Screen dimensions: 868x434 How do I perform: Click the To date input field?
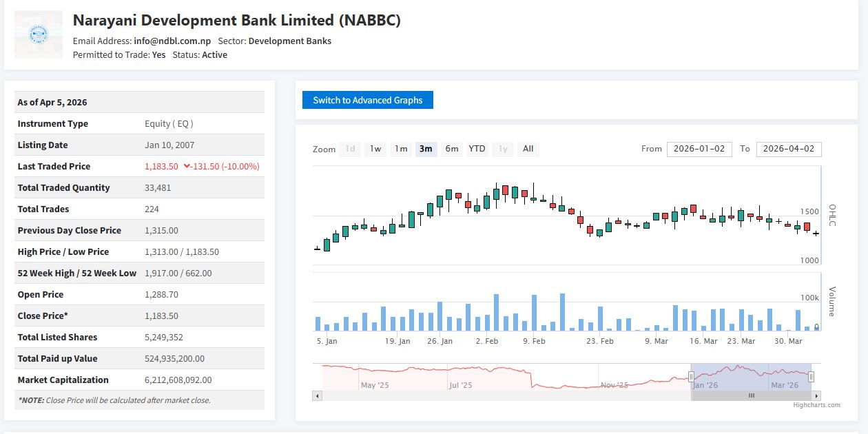tap(788, 149)
